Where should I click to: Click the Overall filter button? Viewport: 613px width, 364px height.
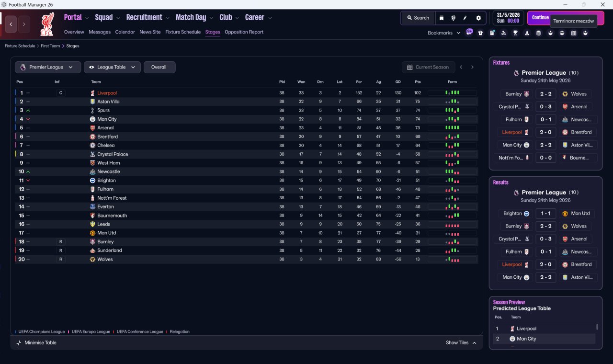pyautogui.click(x=159, y=67)
